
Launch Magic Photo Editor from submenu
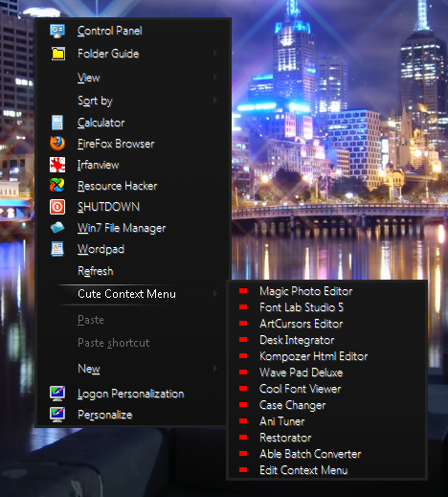[x=327, y=291]
